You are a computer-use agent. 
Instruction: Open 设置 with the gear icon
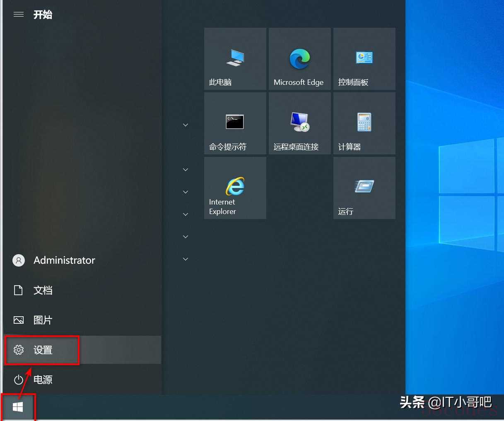coord(41,350)
